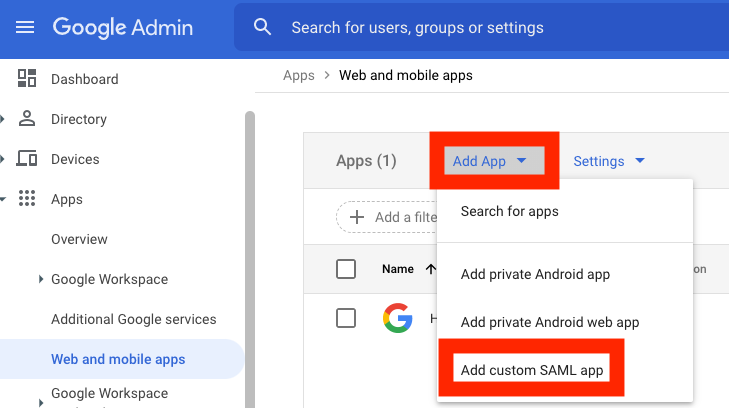Screen dimensions: 729x408
Task: Click the Directory person icon
Action: [x=27, y=118]
